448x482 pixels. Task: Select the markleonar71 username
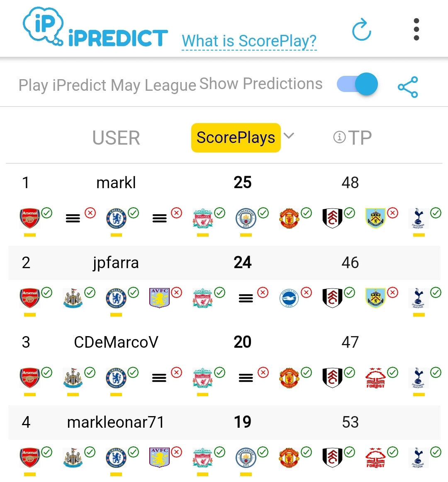[116, 422]
